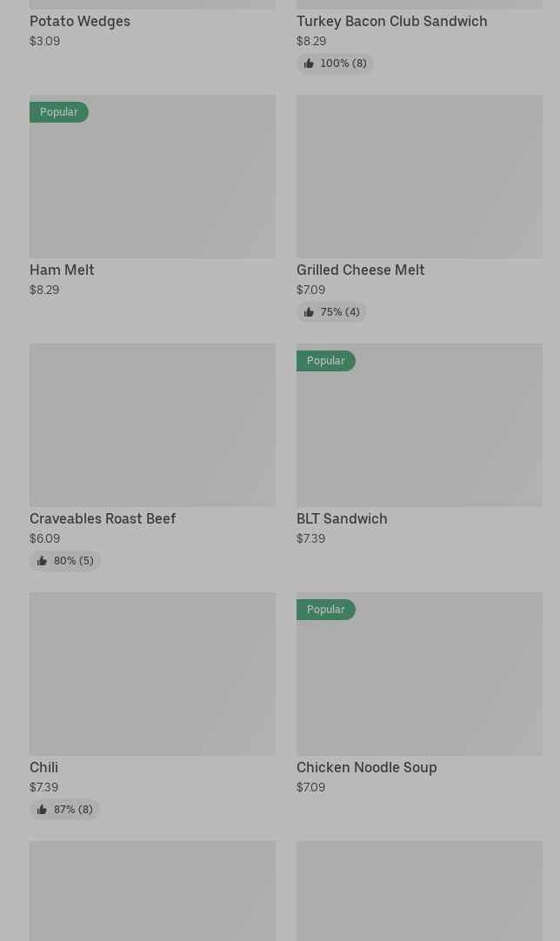Click the Chili item name
Image resolution: width=560 pixels, height=941 pixels.
44,767
